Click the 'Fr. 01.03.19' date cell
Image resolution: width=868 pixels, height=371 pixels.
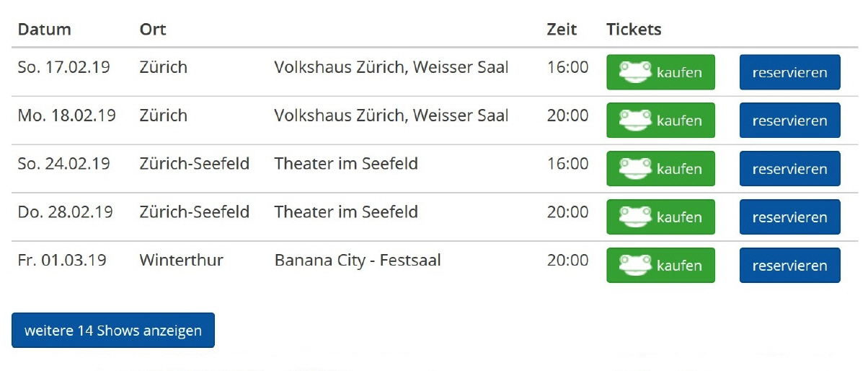click(x=62, y=260)
